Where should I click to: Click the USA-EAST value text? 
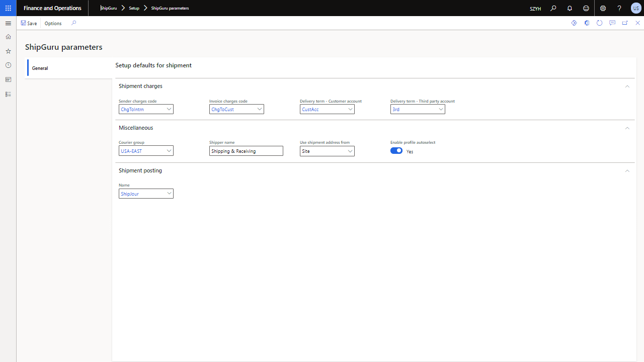click(x=131, y=151)
